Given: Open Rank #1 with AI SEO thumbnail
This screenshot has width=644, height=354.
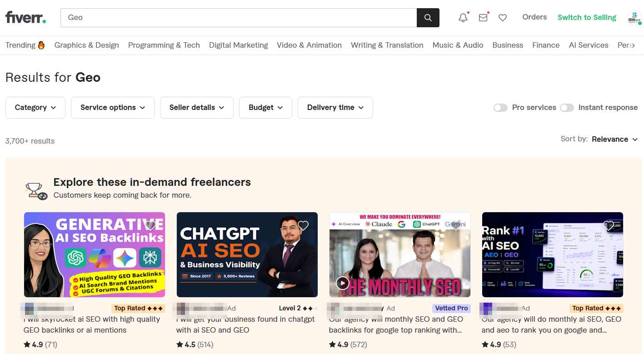Looking at the screenshot, I should [x=553, y=254].
